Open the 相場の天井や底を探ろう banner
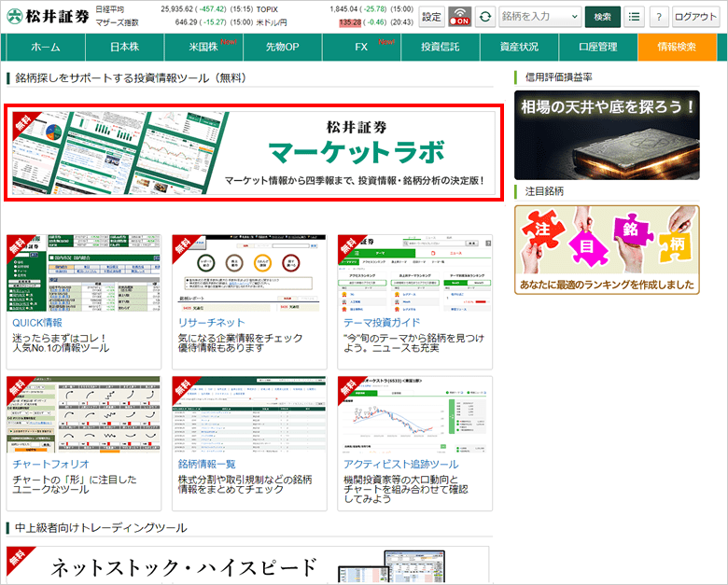This screenshot has height=585, width=728. [x=607, y=135]
